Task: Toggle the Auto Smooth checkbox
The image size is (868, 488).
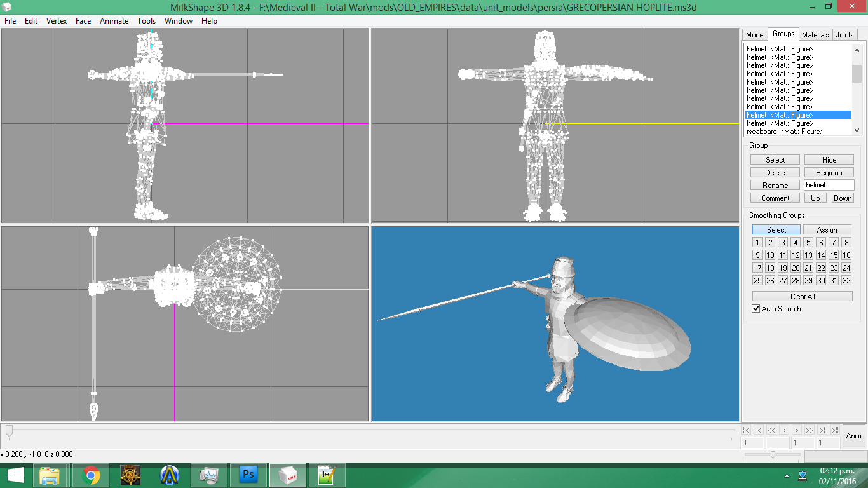Action: [x=756, y=309]
